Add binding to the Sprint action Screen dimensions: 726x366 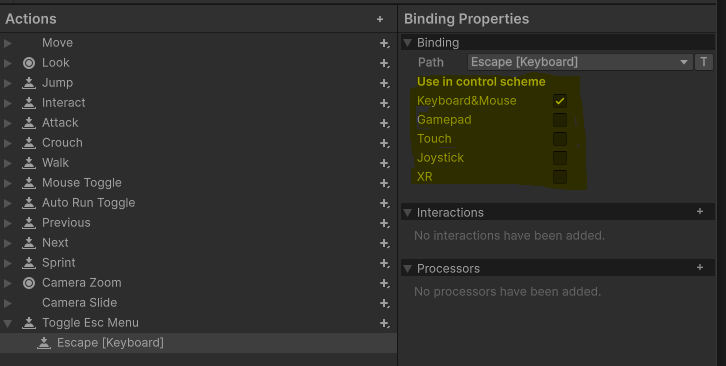coord(384,263)
